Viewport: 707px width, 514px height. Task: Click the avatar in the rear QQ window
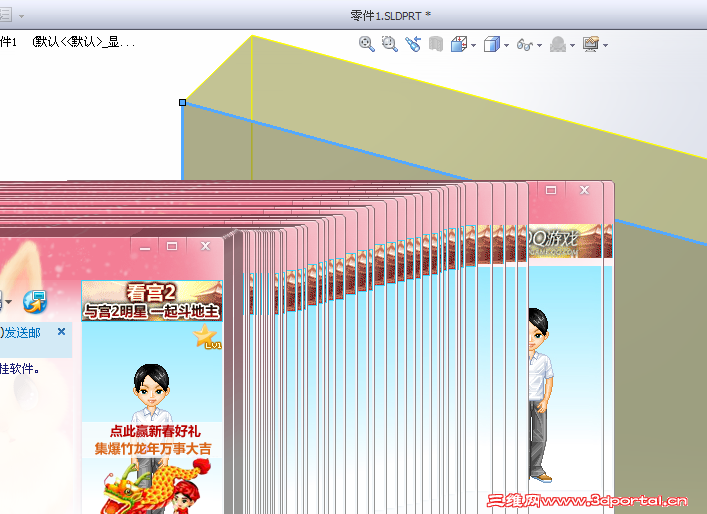(x=541, y=395)
